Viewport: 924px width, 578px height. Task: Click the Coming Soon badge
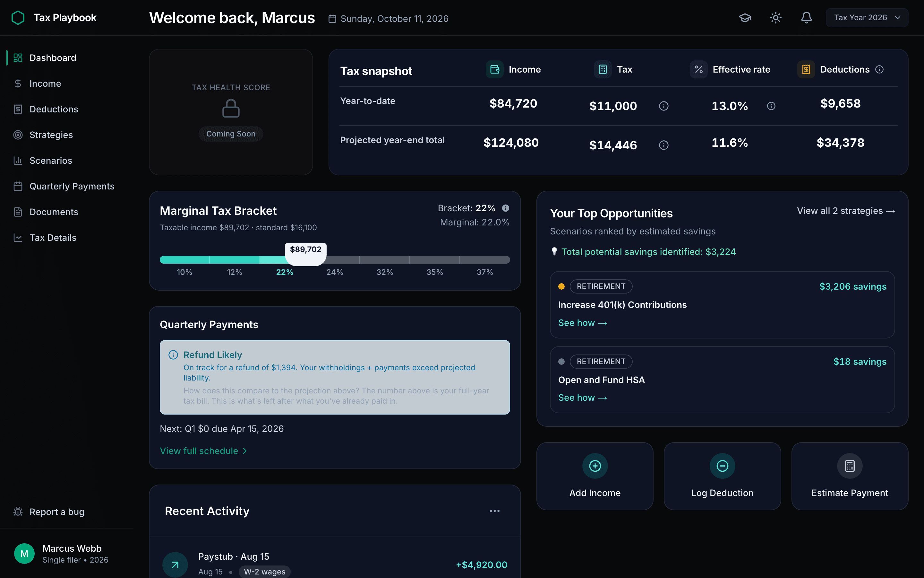(231, 134)
